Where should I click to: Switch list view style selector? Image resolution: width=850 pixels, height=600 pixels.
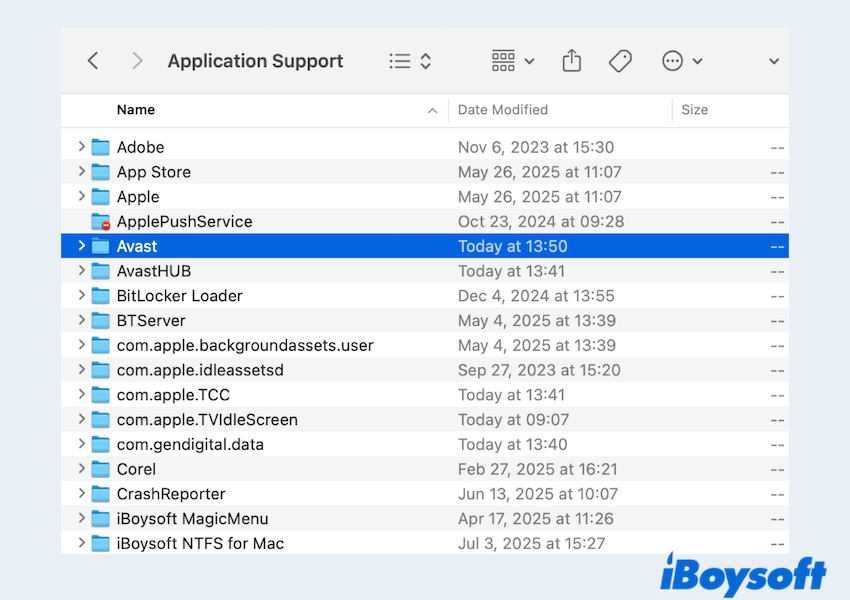pyautogui.click(x=410, y=61)
